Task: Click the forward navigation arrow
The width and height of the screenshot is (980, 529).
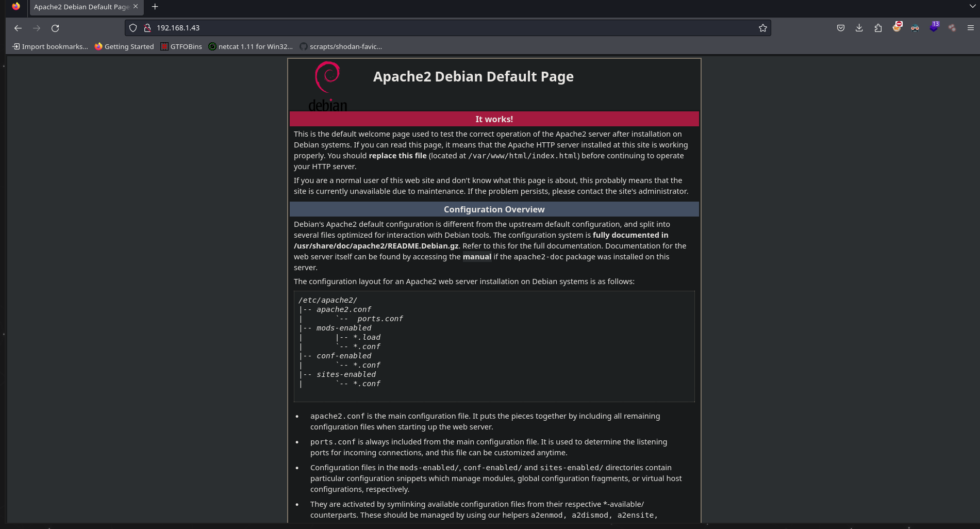Action: pos(37,28)
